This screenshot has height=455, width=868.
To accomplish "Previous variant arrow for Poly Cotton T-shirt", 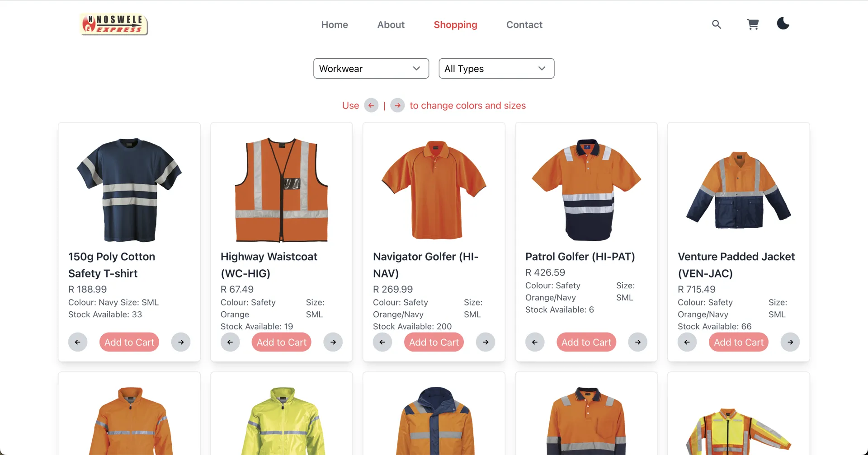I will pos(78,342).
